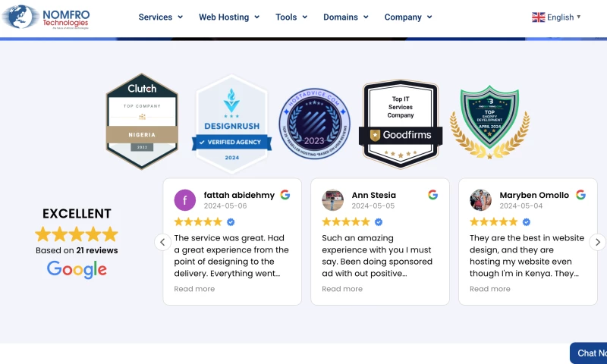Screen dimensions: 607x364
Task: Open the DesignRush Verified Agency badge
Action: pyautogui.click(x=231, y=124)
